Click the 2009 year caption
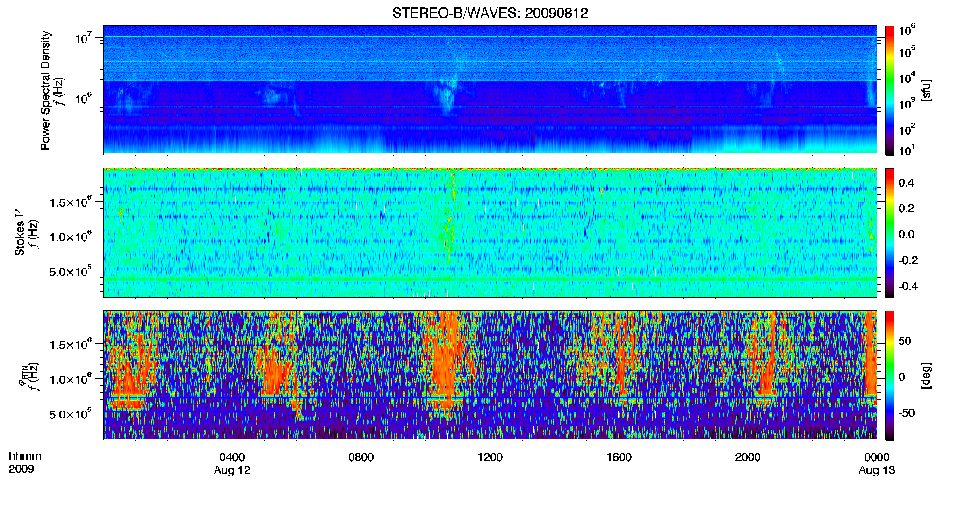 click(x=22, y=469)
